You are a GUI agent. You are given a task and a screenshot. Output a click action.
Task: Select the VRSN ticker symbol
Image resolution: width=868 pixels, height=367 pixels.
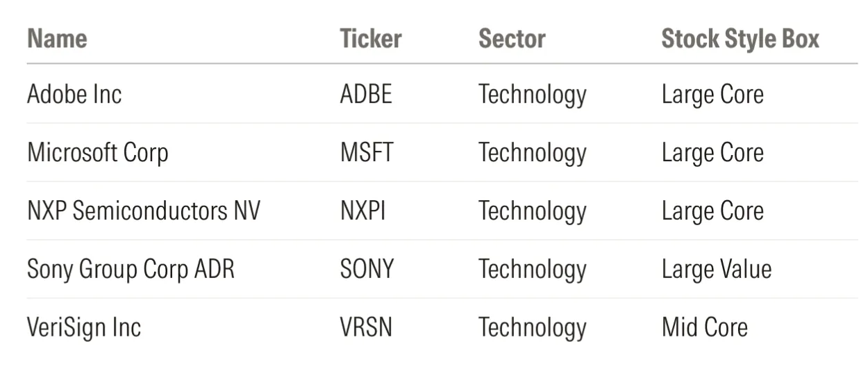click(366, 327)
